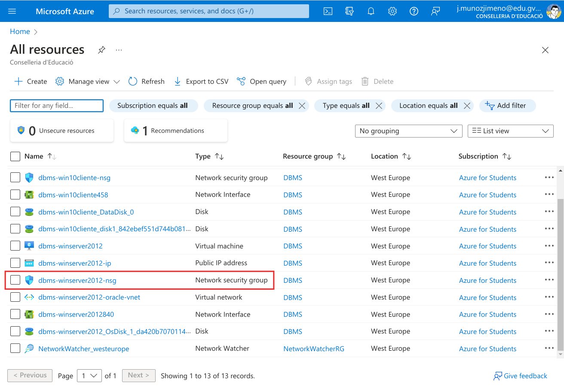Click the NetworkWatcher_westeurope globe icon
This screenshot has height=392, width=564.
29,349
